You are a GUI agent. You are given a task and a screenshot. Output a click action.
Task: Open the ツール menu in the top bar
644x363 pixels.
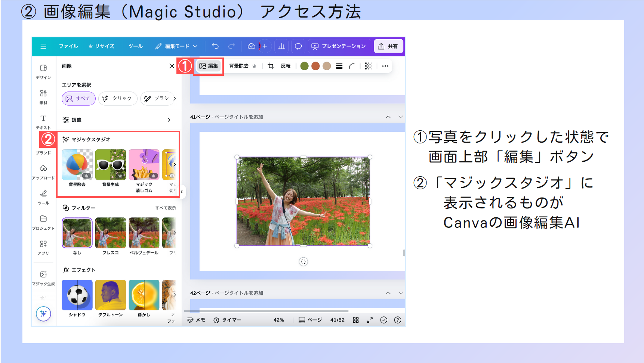pos(135,46)
